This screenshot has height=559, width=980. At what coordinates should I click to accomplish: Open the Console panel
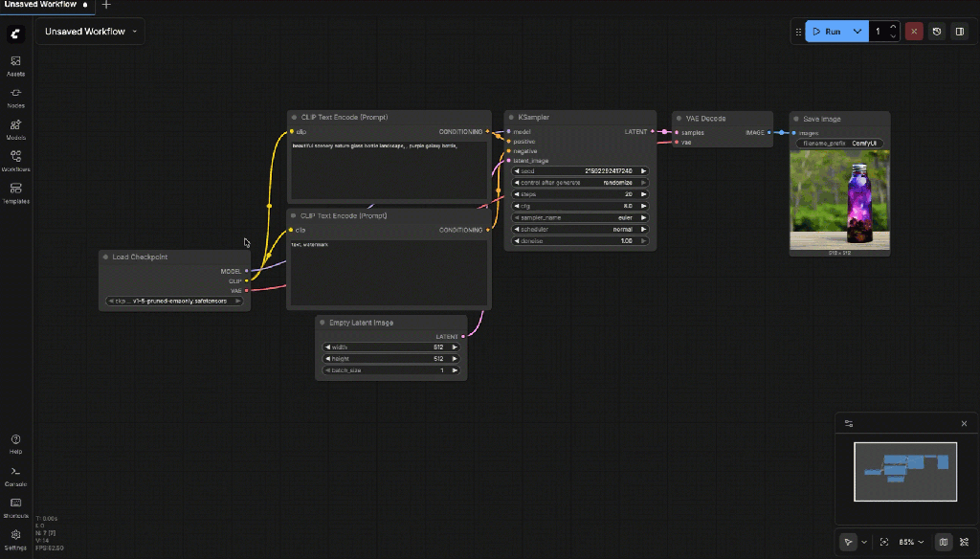coord(16,476)
